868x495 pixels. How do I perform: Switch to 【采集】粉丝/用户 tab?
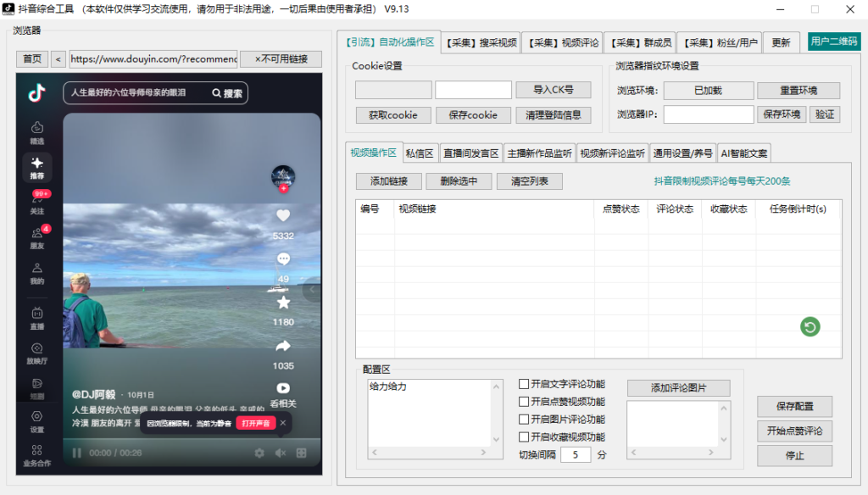coord(720,42)
